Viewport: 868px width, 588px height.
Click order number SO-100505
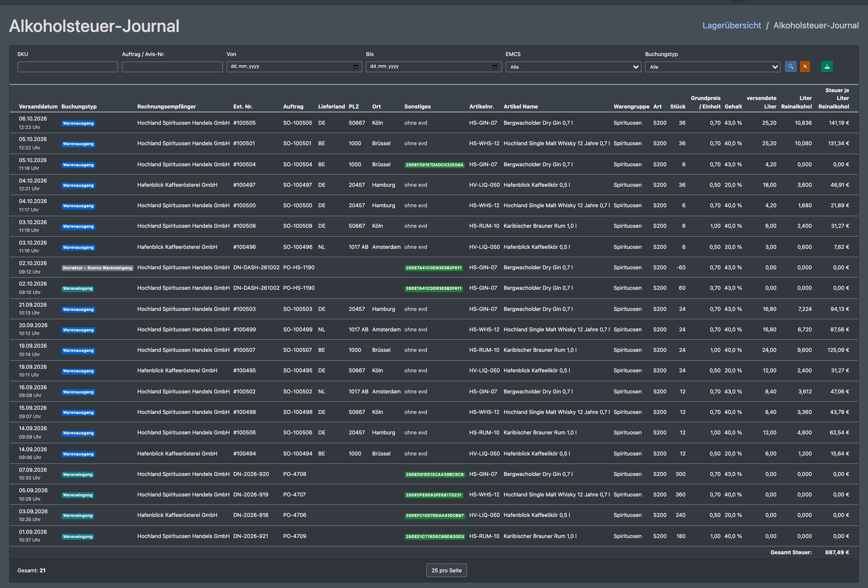point(297,123)
